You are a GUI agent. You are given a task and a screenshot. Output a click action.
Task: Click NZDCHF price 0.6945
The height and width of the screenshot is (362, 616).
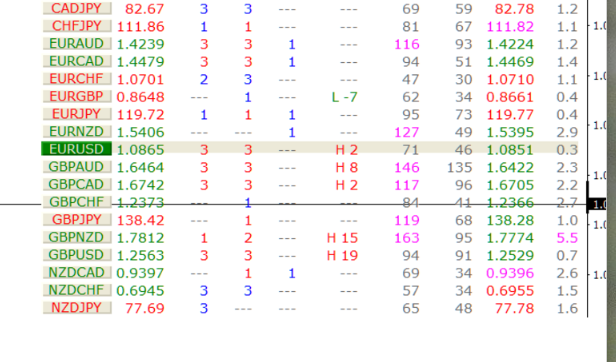(141, 290)
